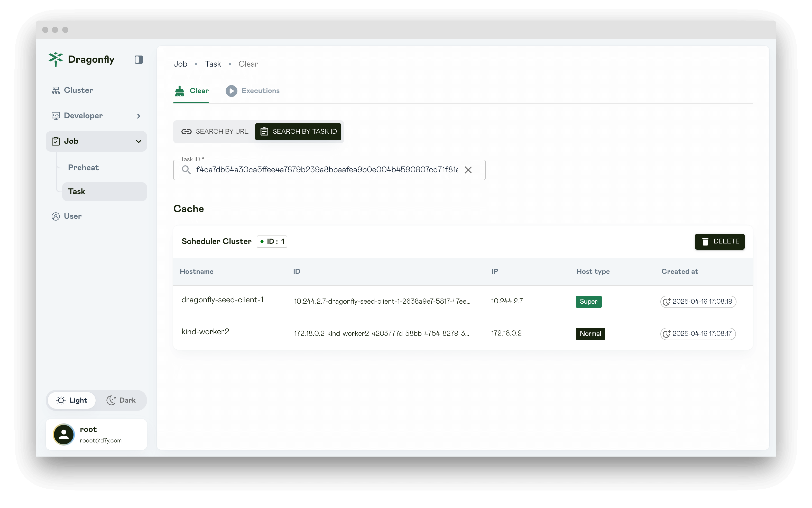This screenshot has width=812, height=508.
Task: Click clock icon beside 17:08:17 timestamp
Action: pos(667,334)
